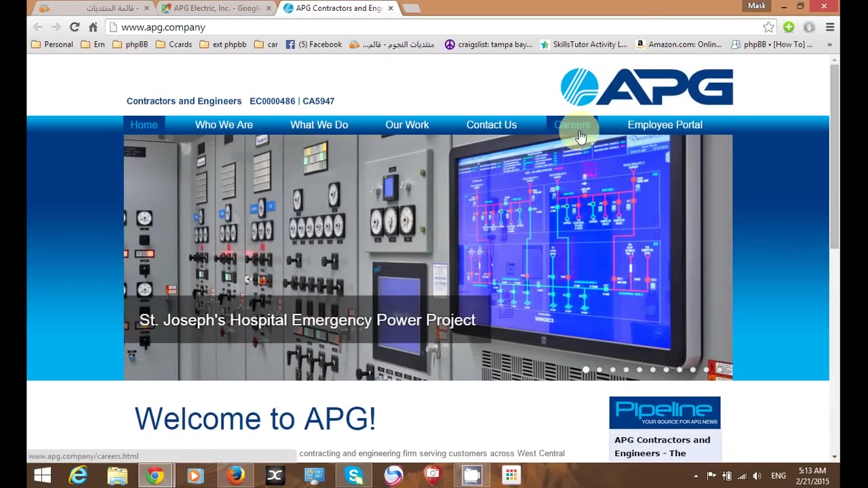Image resolution: width=868 pixels, height=488 pixels.
Task: Reload the page with the refresh icon
Action: click(x=75, y=27)
